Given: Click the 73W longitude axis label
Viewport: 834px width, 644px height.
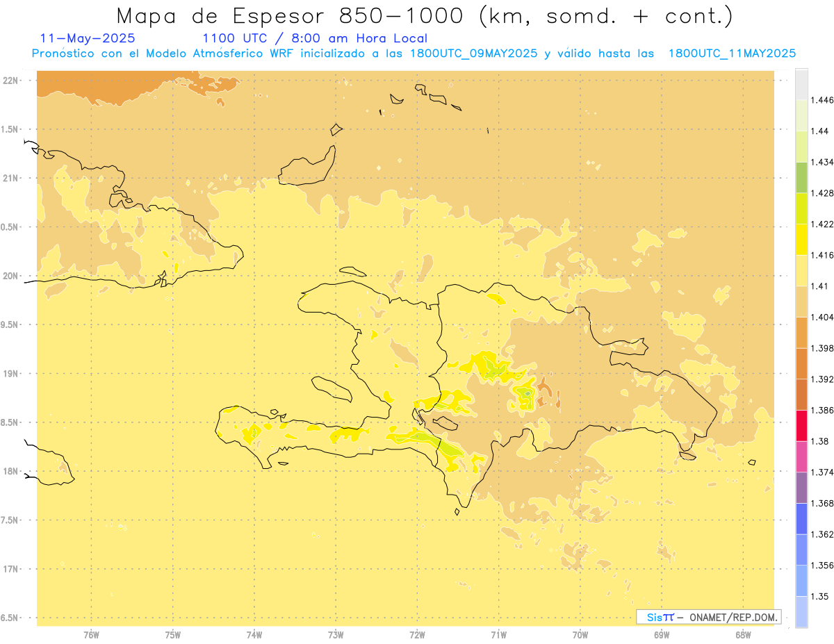Looking at the screenshot, I should click(x=336, y=634).
